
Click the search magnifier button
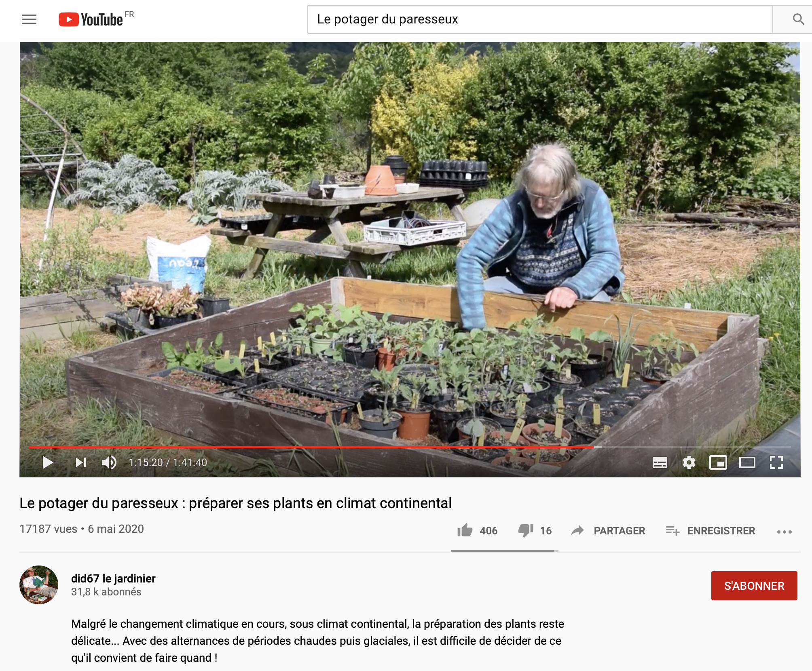tap(798, 19)
